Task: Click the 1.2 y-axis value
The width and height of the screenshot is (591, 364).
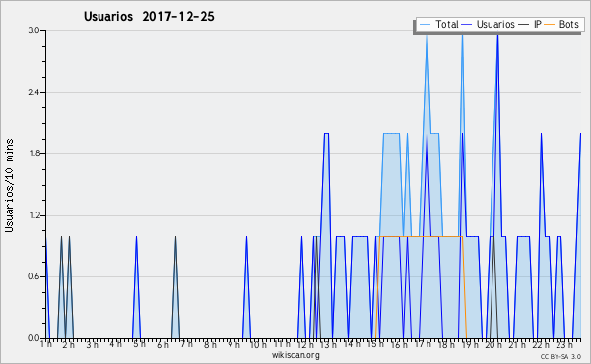Action: pos(33,215)
